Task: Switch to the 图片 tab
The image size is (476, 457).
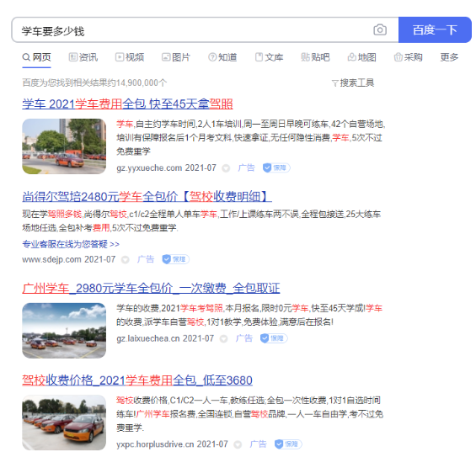Action: point(176,57)
